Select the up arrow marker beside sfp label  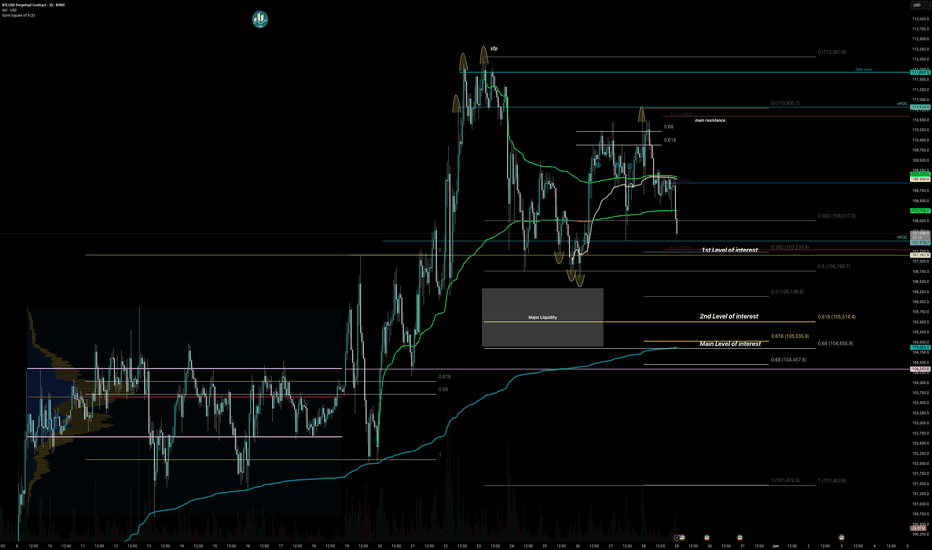coord(484,55)
